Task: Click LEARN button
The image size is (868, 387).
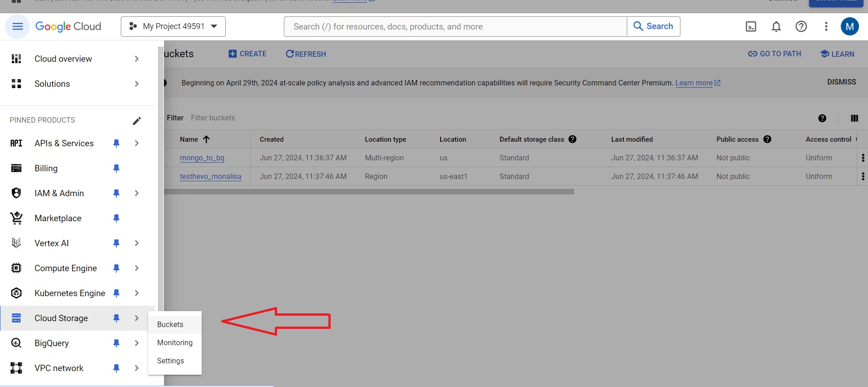Action: point(837,54)
